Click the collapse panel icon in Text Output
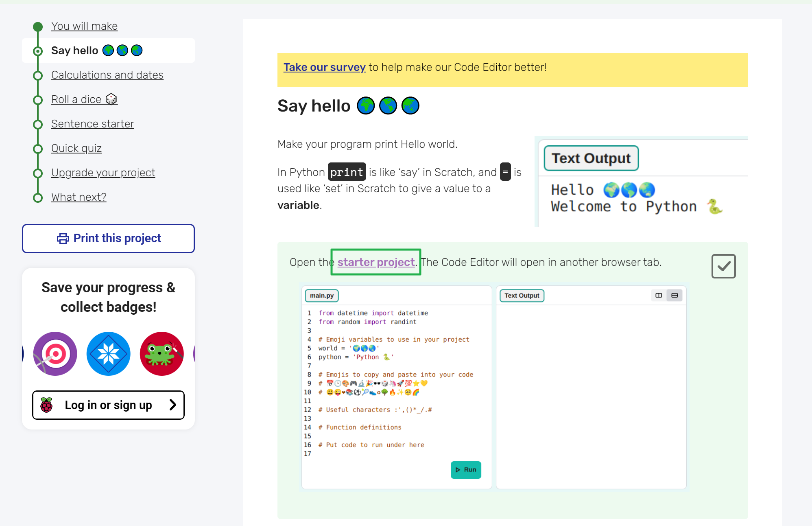 (x=674, y=295)
